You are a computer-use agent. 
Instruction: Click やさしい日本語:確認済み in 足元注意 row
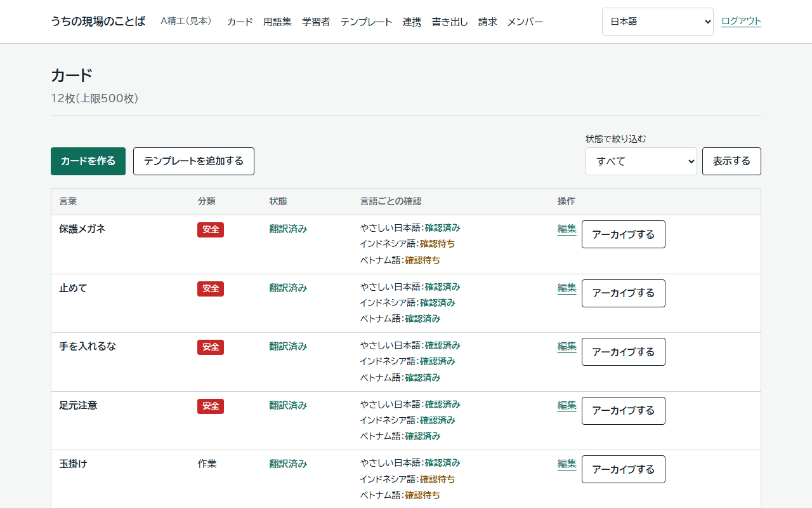[x=410, y=404]
